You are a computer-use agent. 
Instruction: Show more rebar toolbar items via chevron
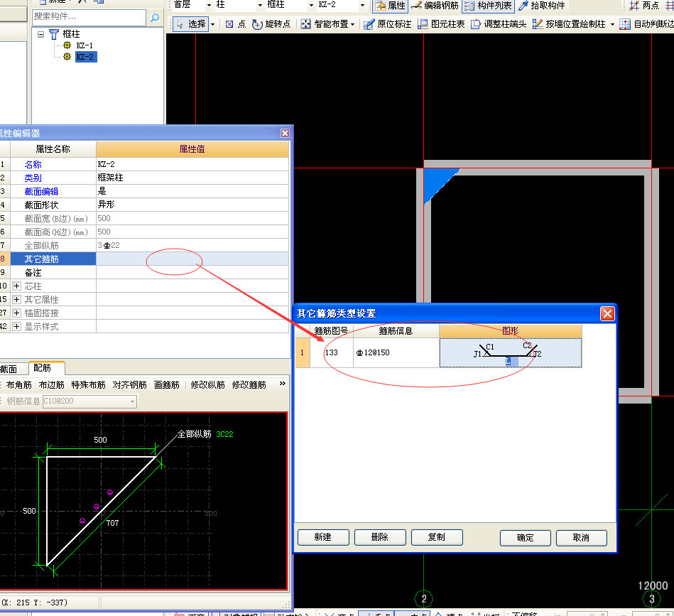(x=283, y=384)
